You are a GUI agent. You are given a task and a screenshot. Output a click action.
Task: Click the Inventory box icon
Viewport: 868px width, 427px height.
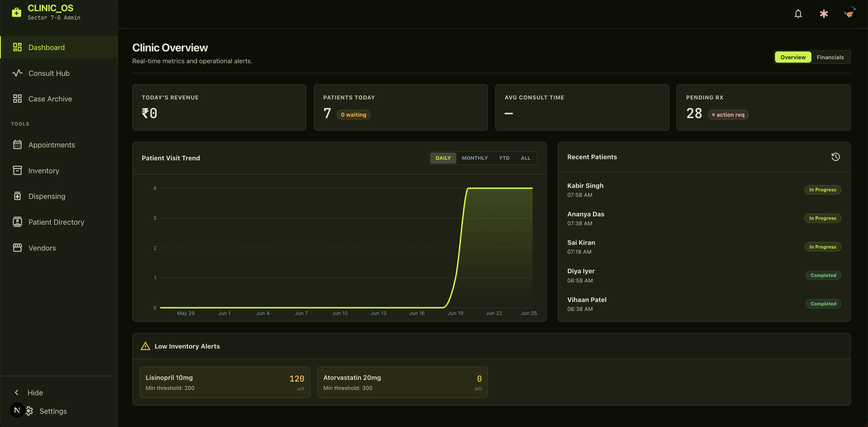(x=17, y=170)
